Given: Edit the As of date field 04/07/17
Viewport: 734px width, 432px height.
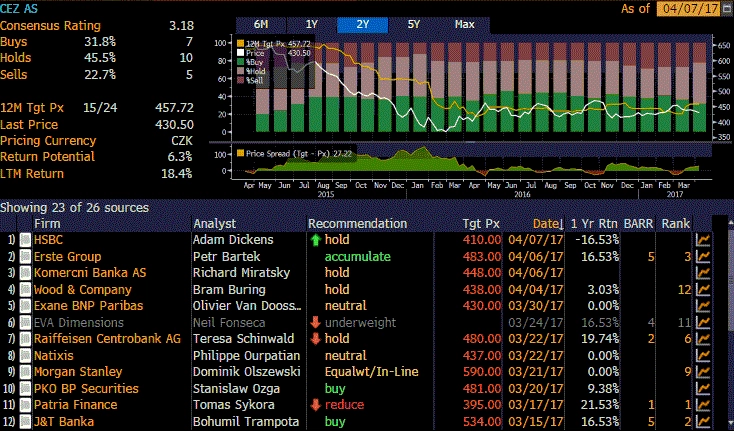Looking at the screenshot, I should (688, 9).
